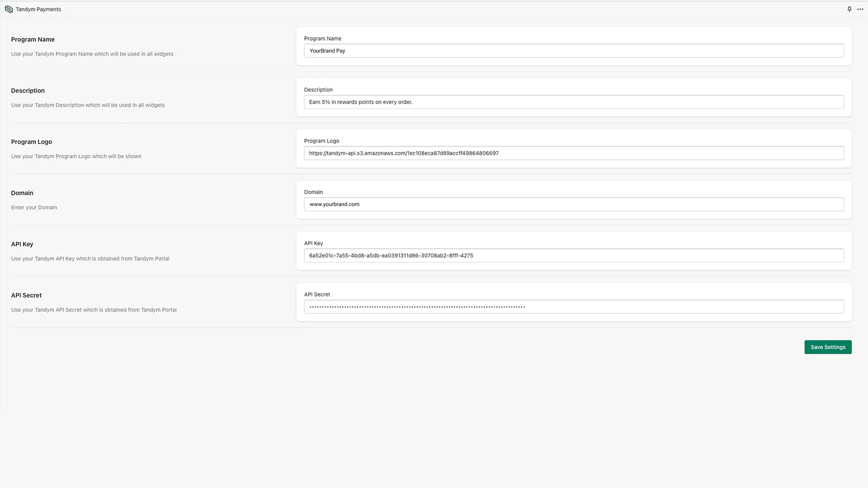Click the bold Domain section heading

pos(22,193)
